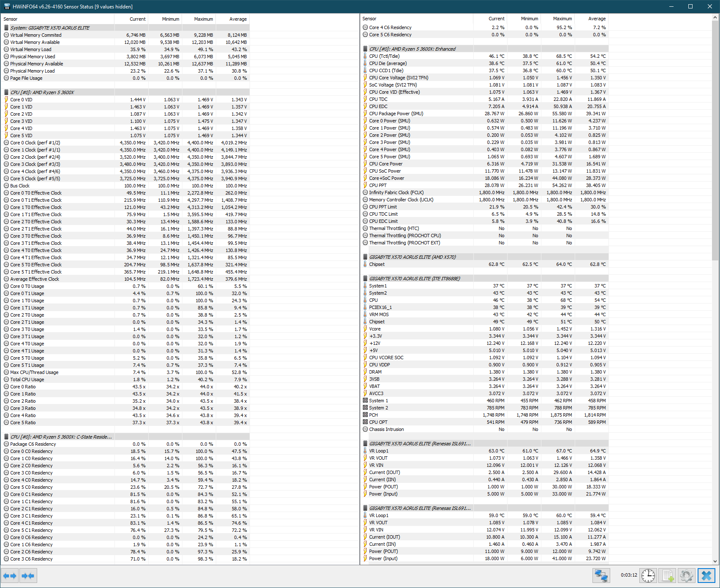Select the Thermal Throttling (HTC) row
The height and width of the screenshot is (588, 720).
485,228
